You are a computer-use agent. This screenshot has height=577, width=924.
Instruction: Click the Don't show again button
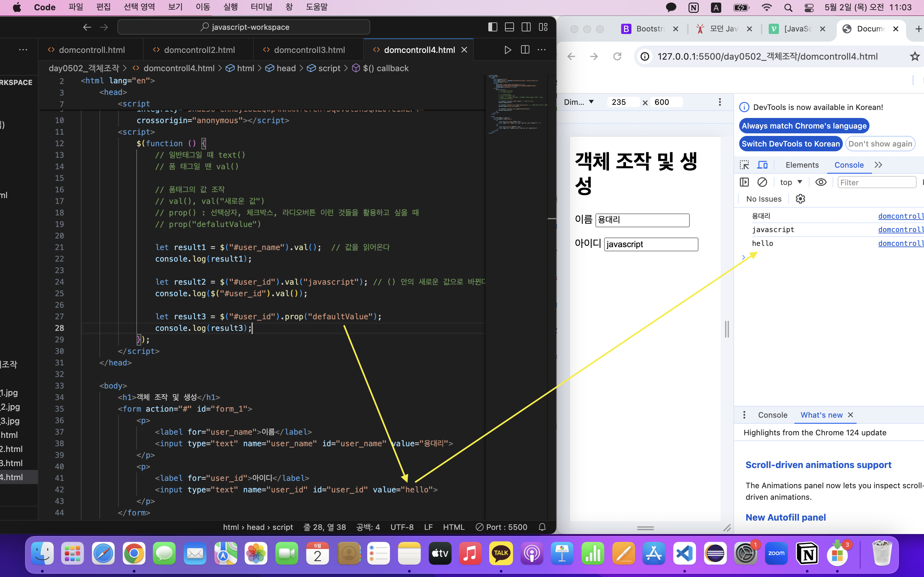(x=880, y=144)
